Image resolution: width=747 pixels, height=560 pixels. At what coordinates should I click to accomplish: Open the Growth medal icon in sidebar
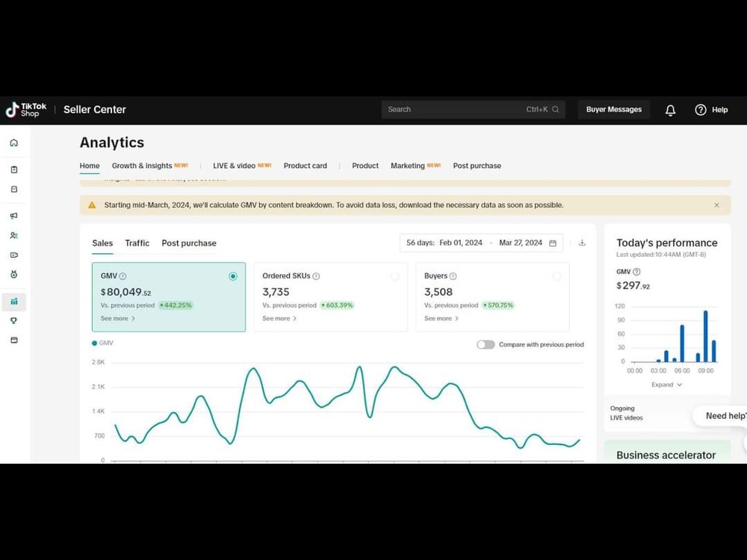(x=13, y=274)
